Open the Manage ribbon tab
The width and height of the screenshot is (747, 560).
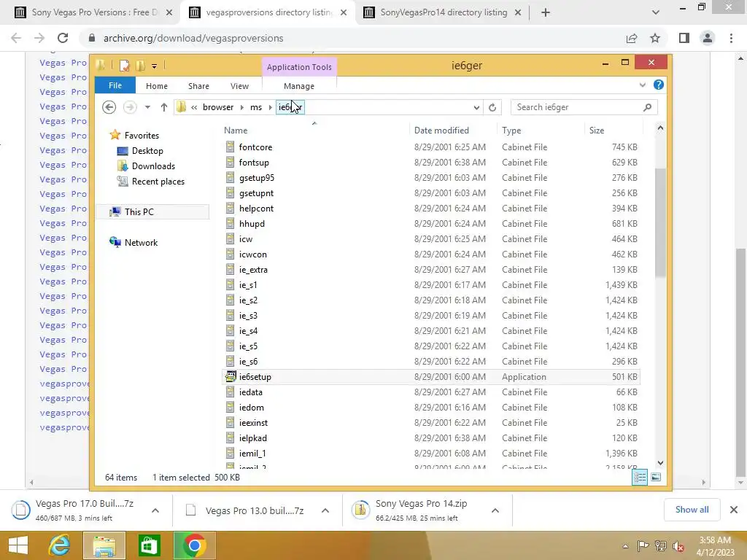click(x=298, y=86)
